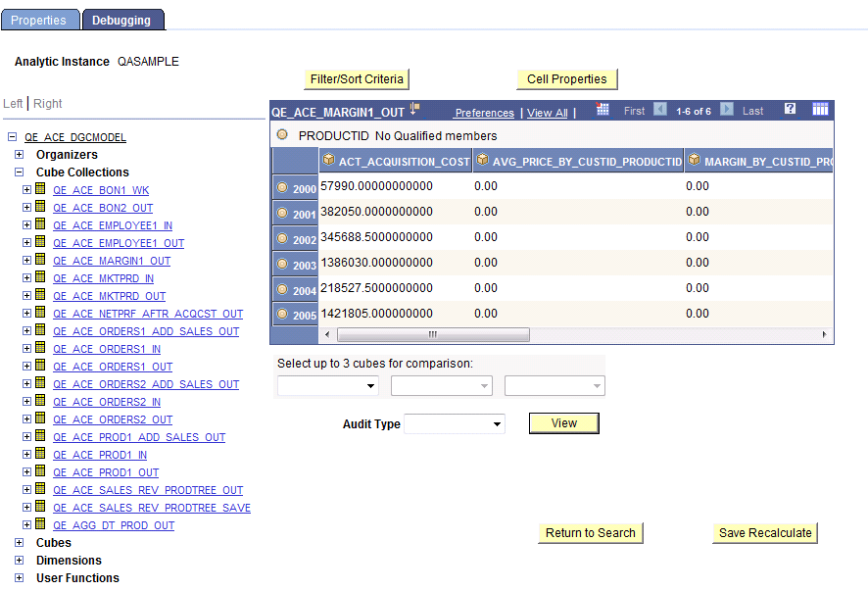Click the cube collection icon beside QE_ACE_BON1_WK
868x591 pixels.
[x=37, y=190]
